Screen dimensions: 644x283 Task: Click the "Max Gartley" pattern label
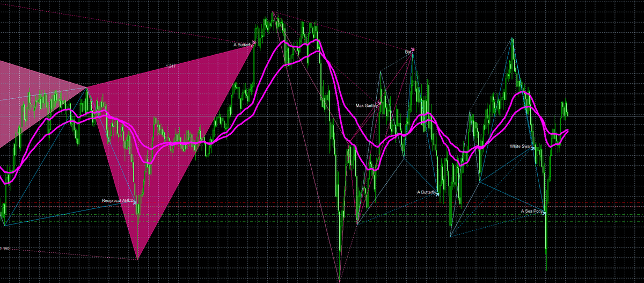tap(367, 106)
